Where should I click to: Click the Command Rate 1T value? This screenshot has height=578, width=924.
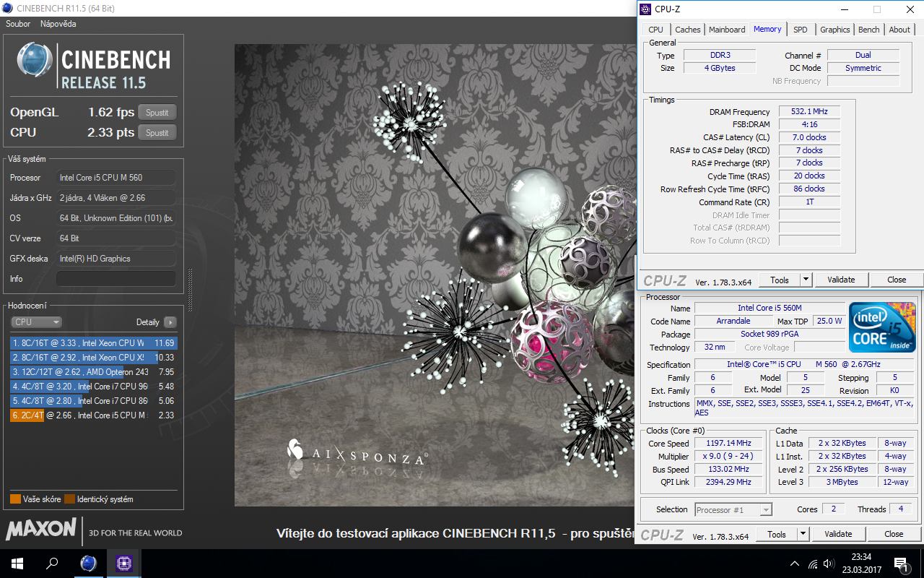click(808, 202)
